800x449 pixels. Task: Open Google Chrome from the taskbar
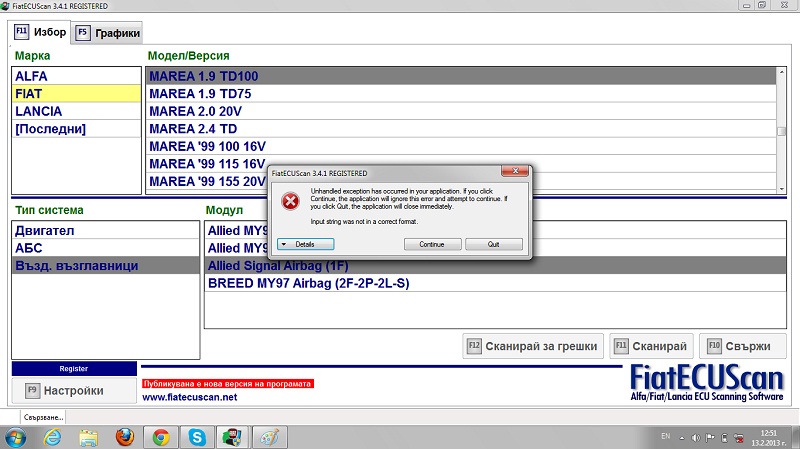(x=160, y=437)
